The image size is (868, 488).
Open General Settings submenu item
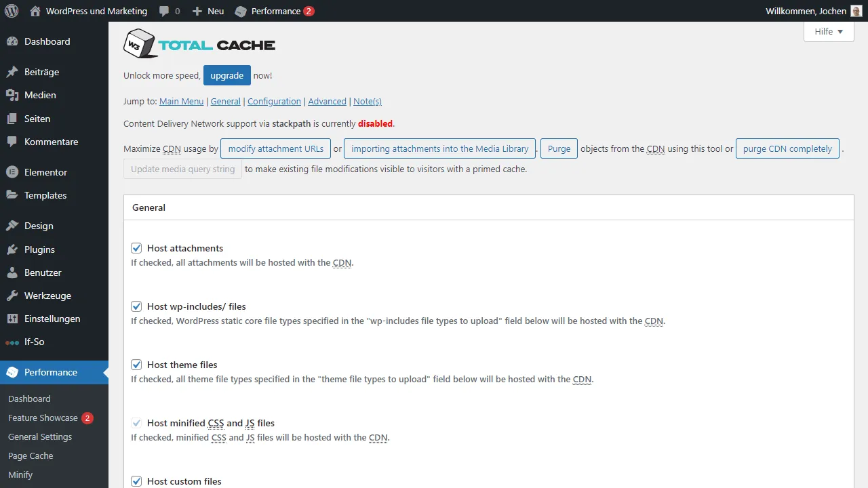[x=40, y=437]
